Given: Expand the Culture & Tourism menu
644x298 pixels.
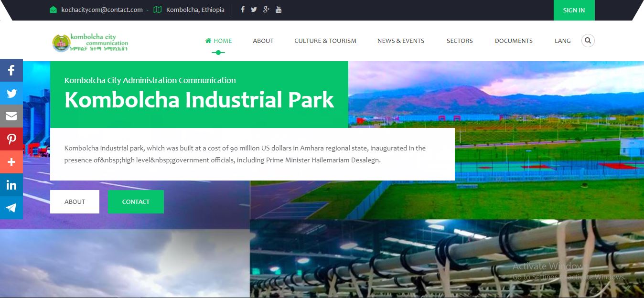Looking at the screenshot, I should (325, 41).
